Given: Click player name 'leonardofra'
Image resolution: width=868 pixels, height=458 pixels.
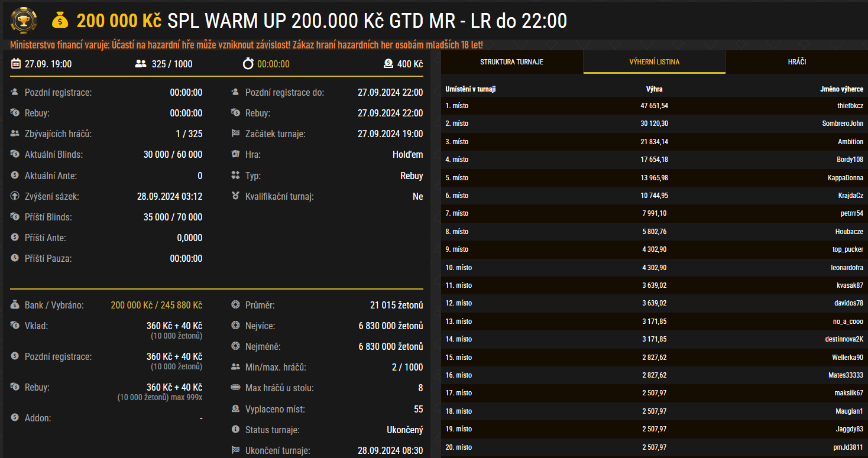Looking at the screenshot, I should tap(847, 268).
